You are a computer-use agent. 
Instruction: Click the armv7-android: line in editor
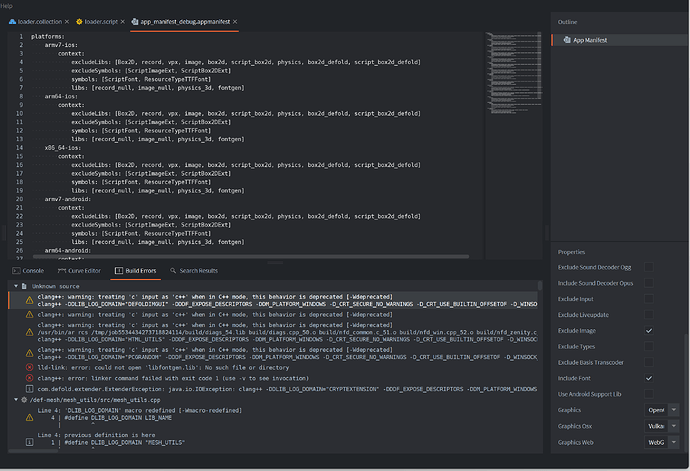(67, 199)
